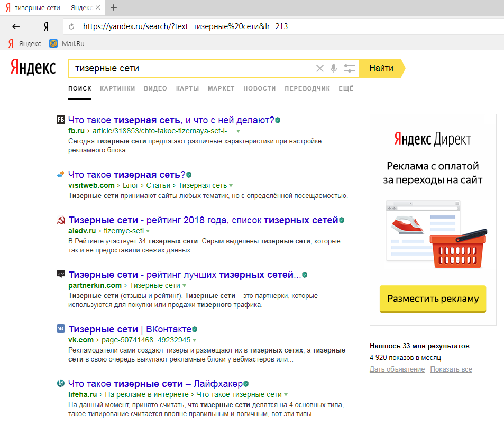This screenshot has width=504, height=424.
Task: Click the Показать все link
Action: coord(451,369)
